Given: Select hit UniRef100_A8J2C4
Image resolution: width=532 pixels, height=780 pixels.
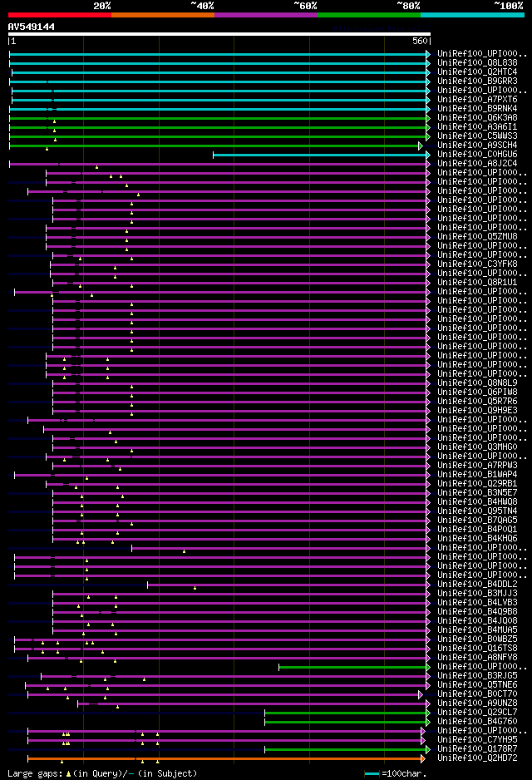Looking at the screenshot, I should (x=477, y=163).
